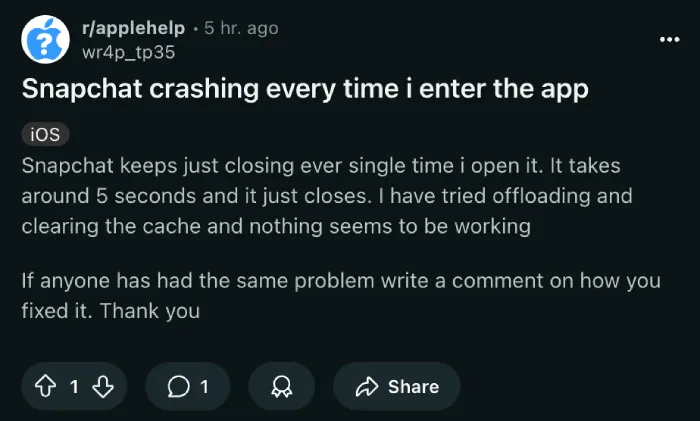Open the r/applehelp community avatar

tap(46, 39)
